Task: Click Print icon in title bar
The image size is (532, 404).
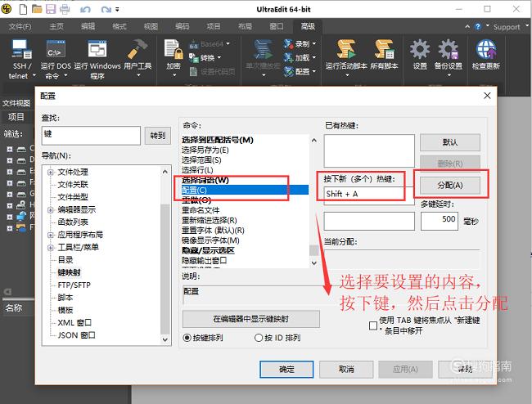Action: click(65, 9)
